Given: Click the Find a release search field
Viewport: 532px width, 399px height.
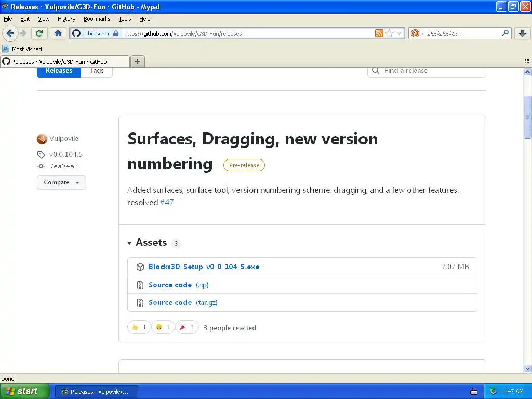Looking at the screenshot, I should coord(427,71).
